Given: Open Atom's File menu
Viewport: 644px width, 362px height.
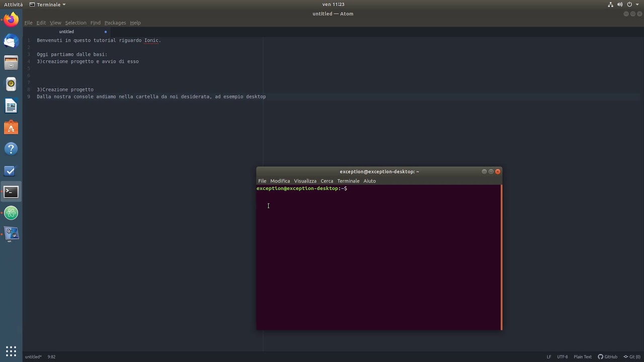Looking at the screenshot, I should (x=28, y=23).
